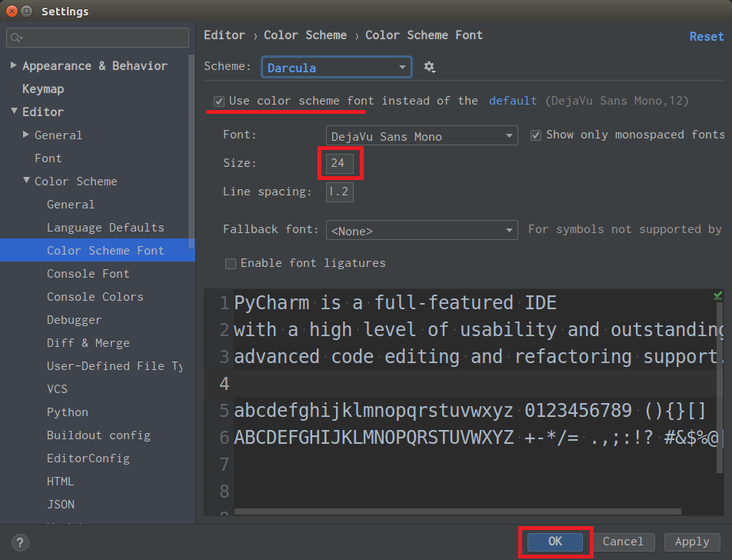Click the default font link

(x=513, y=101)
